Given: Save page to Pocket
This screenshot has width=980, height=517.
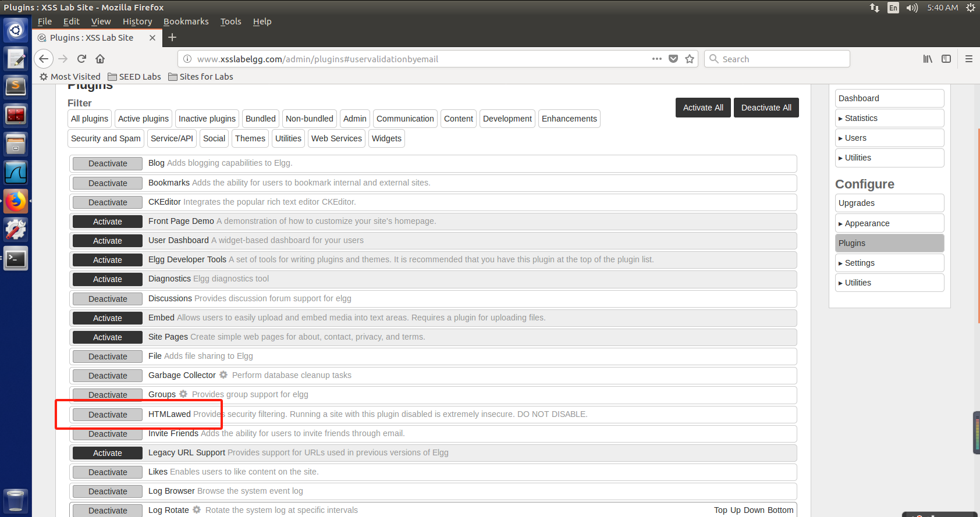Looking at the screenshot, I should (673, 59).
